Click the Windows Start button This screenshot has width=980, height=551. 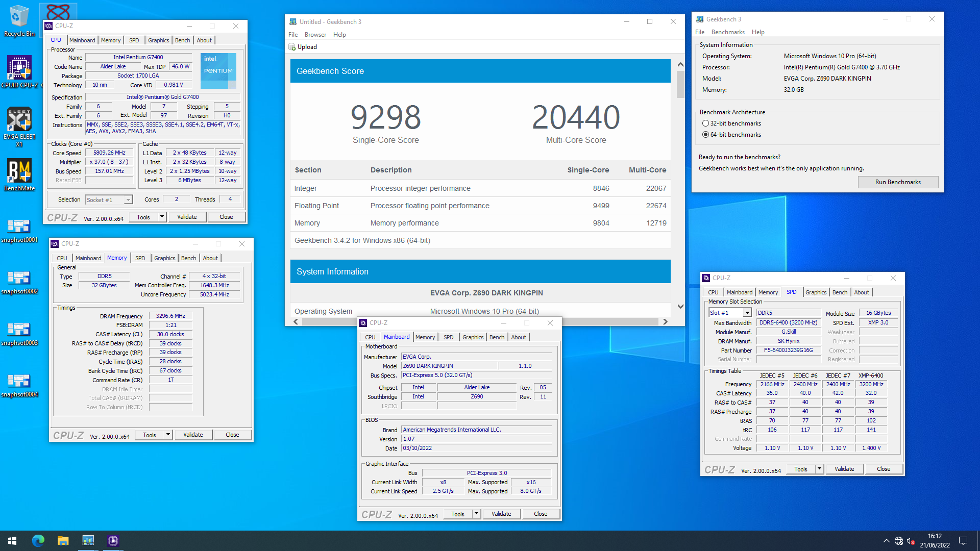12,541
